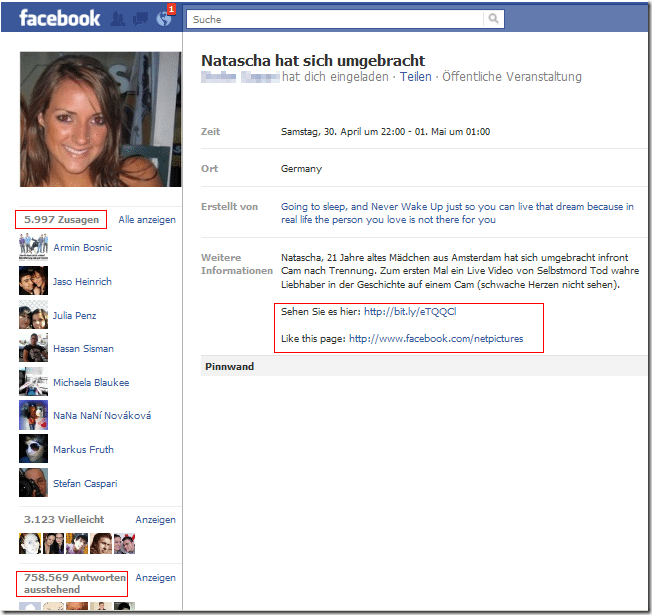The image size is (652, 615).
Task: Open the facebook.com/netpictures link
Action: pyautogui.click(x=436, y=338)
